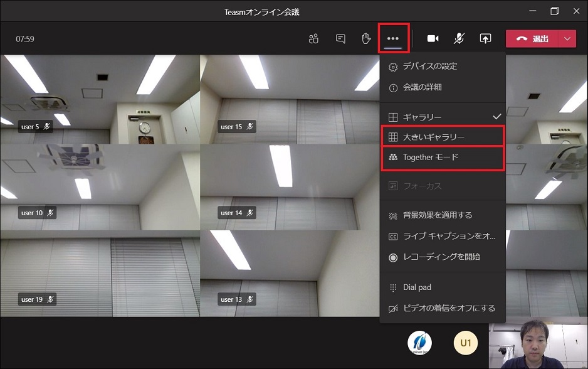Select the user 13 video tile

pos(290,274)
